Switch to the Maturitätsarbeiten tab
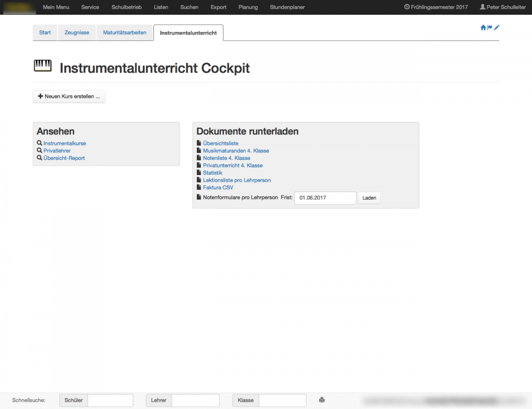The height and width of the screenshot is (409, 532). [125, 33]
